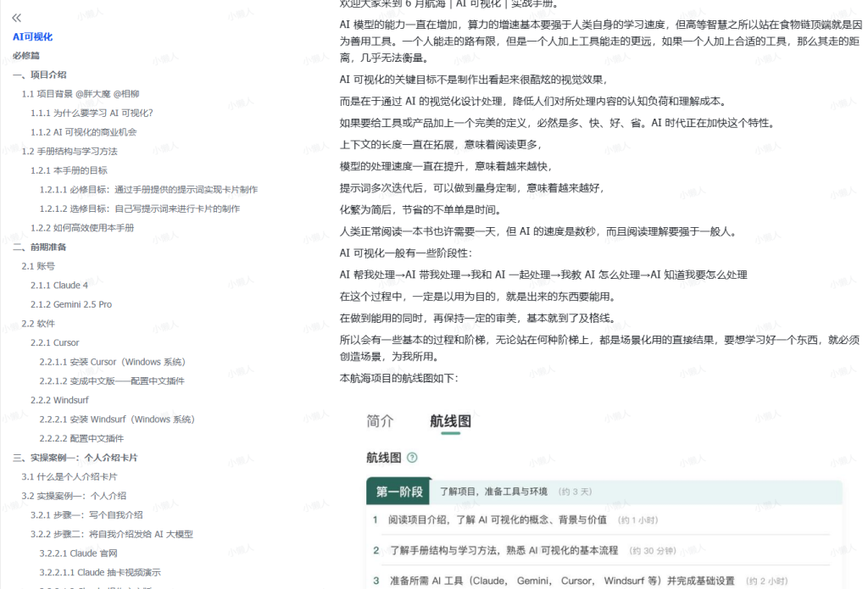Open the AI可视化 title in the outline
Image resolution: width=868 pixels, height=589 pixels.
coord(33,36)
